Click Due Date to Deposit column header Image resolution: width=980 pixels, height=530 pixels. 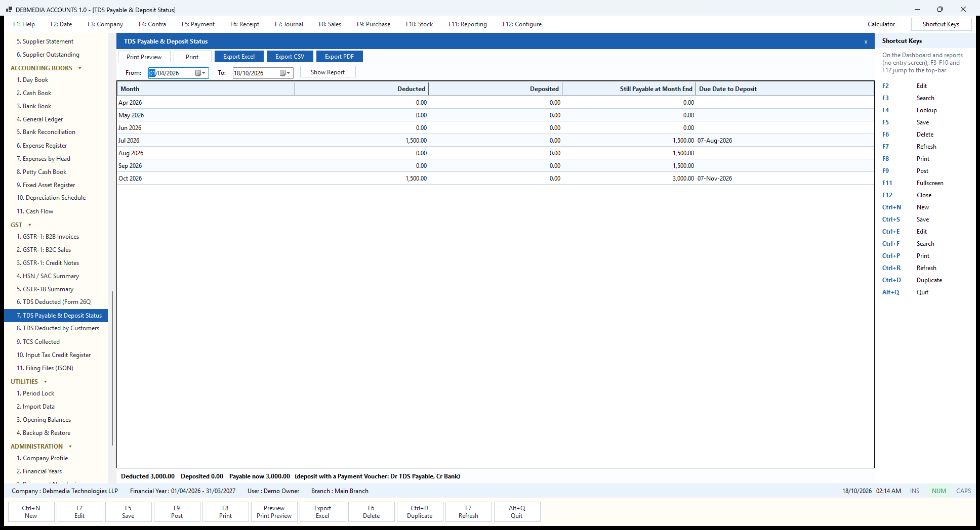click(x=784, y=89)
